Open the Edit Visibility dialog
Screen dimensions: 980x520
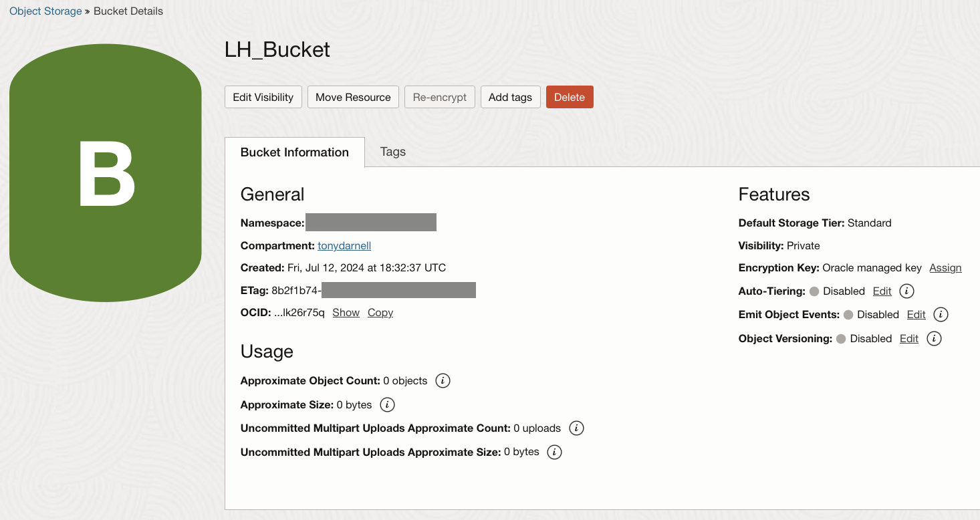coord(263,97)
